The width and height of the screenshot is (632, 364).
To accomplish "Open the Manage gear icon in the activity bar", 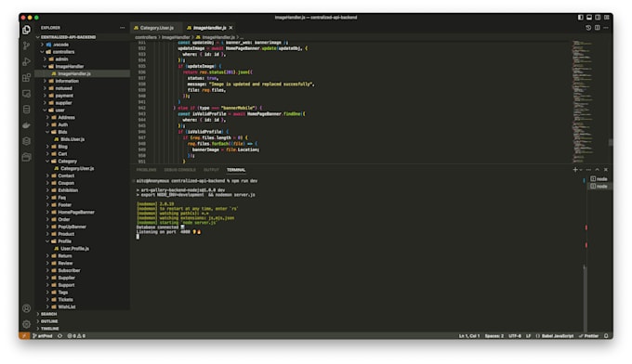I will click(27, 324).
